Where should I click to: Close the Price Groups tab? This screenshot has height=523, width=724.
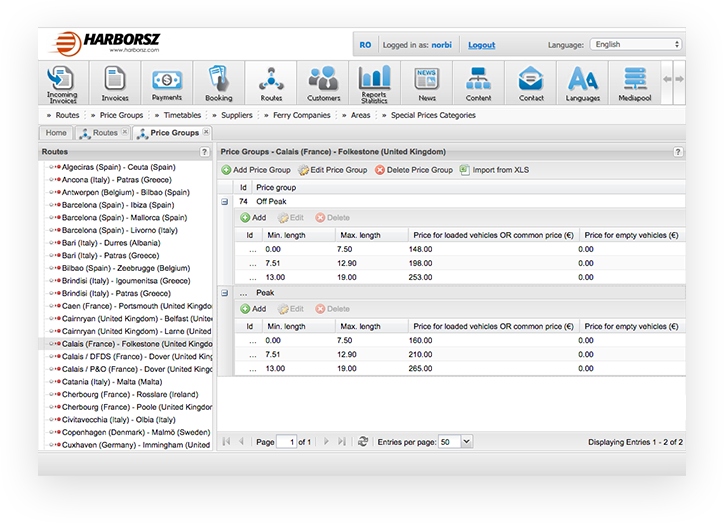pos(206,132)
